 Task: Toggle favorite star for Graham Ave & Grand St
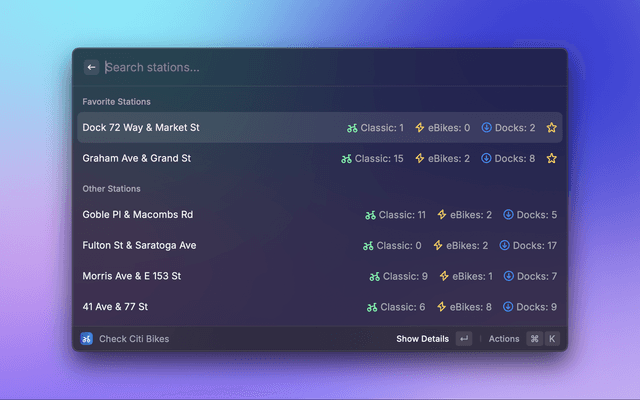(551, 158)
